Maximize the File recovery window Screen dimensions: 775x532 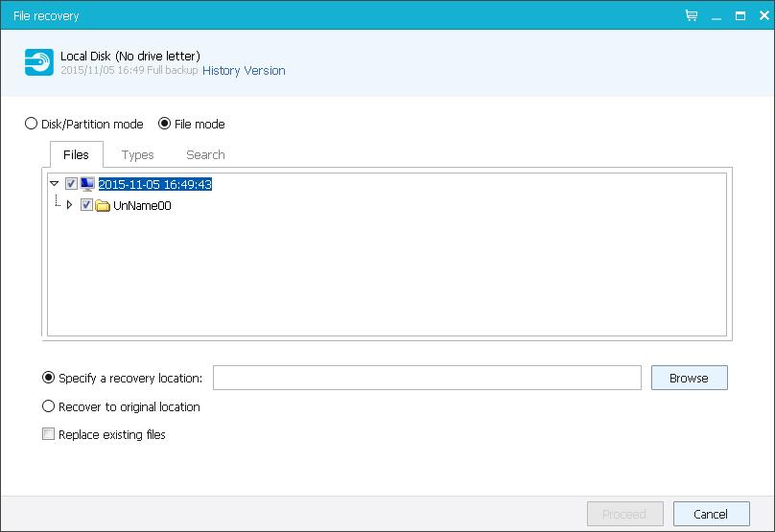point(740,15)
